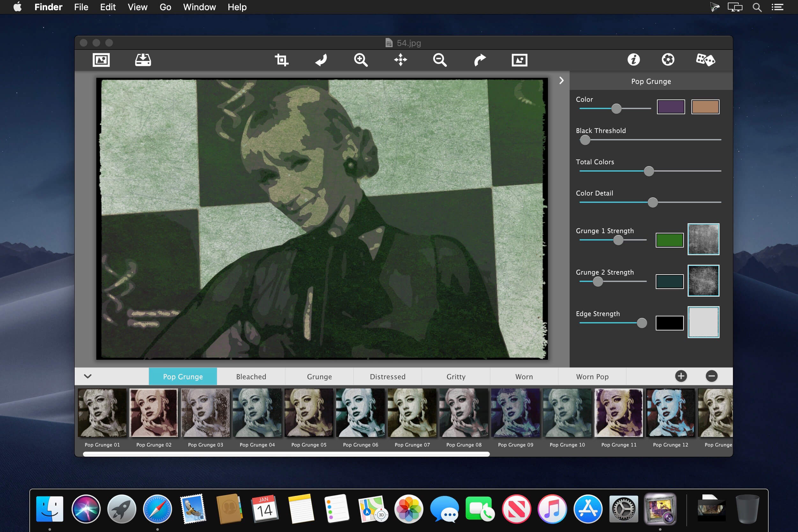Collapse the presets panel chevron
The width and height of the screenshot is (798, 532).
[87, 376]
